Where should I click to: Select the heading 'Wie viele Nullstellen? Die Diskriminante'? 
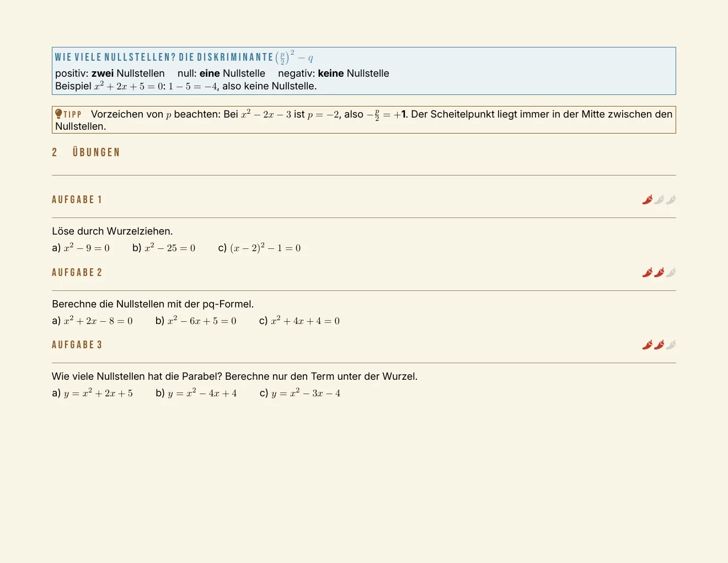164,57
